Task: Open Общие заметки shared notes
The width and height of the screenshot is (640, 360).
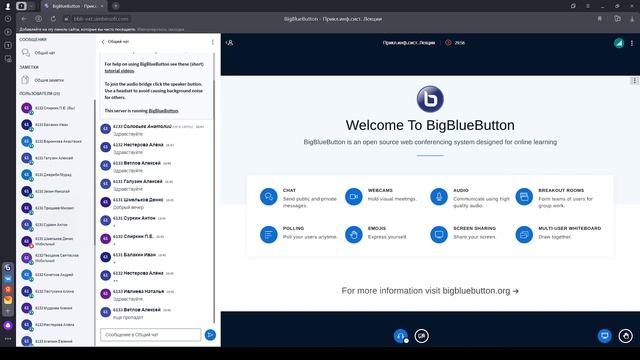Action: [x=49, y=80]
